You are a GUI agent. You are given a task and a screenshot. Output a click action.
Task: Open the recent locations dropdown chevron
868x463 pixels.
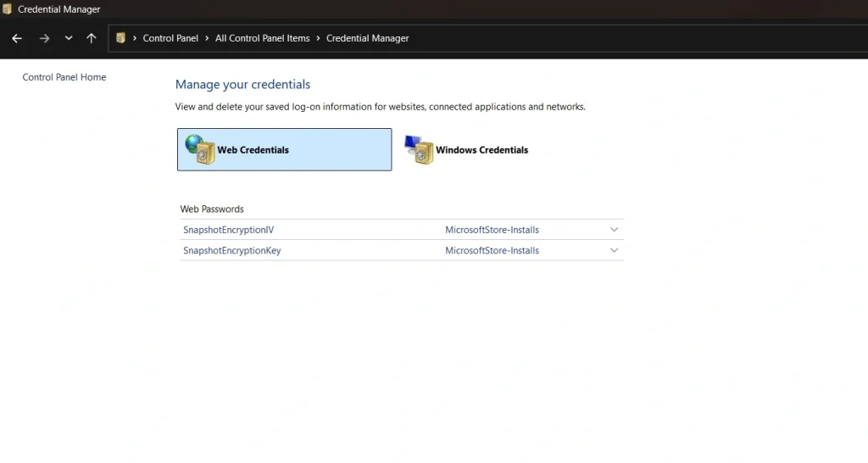pos(69,38)
